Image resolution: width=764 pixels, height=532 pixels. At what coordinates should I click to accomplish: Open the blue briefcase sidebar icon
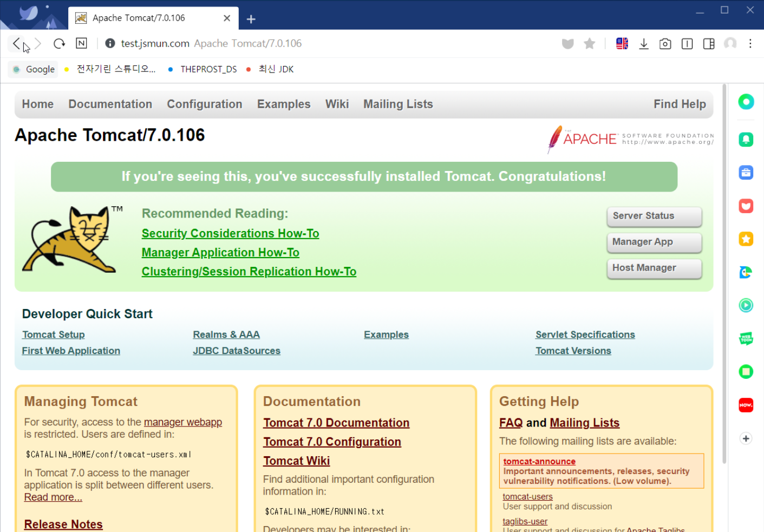pyautogui.click(x=746, y=173)
